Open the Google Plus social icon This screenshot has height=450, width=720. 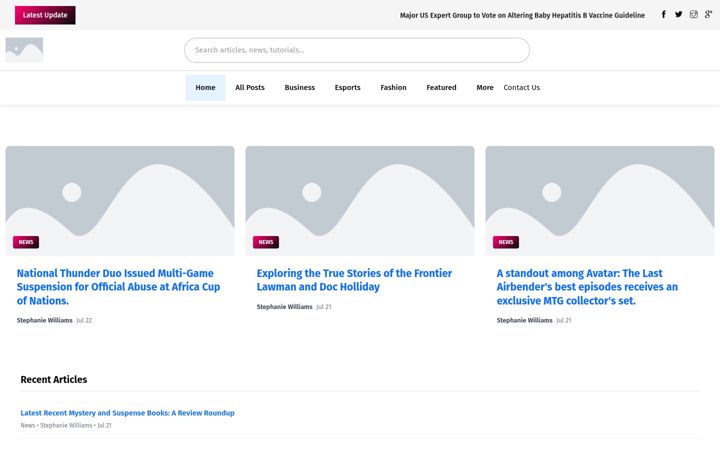point(709,15)
